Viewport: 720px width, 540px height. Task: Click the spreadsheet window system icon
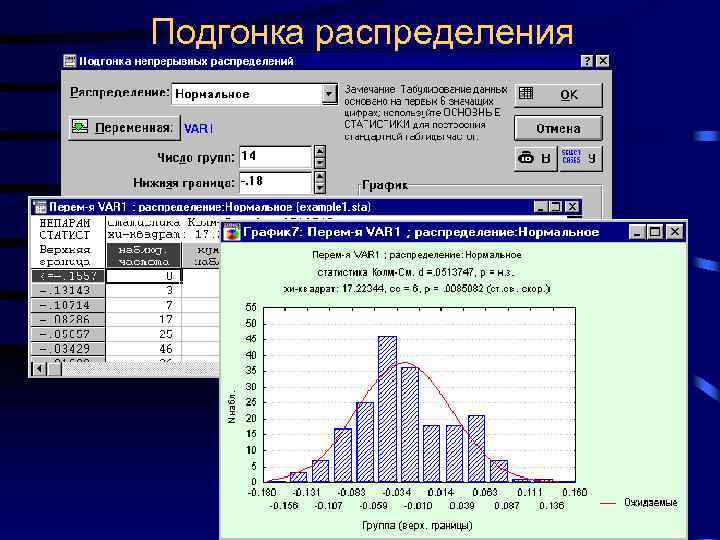coord(40,207)
